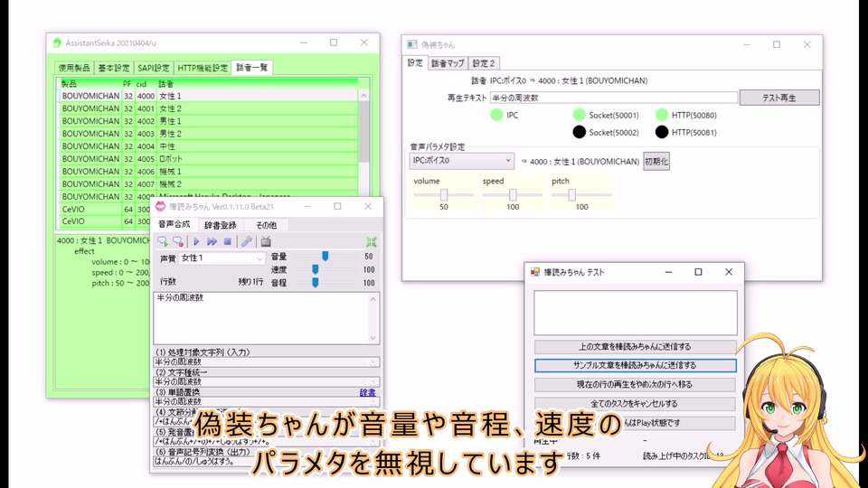Click the scroll-down arrow of Bouyomichan text area
The width and height of the screenshot is (868, 488).
373,337
